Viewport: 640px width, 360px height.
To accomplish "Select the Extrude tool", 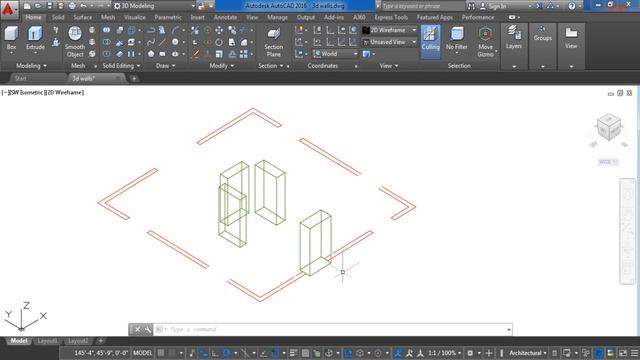I will (35, 39).
